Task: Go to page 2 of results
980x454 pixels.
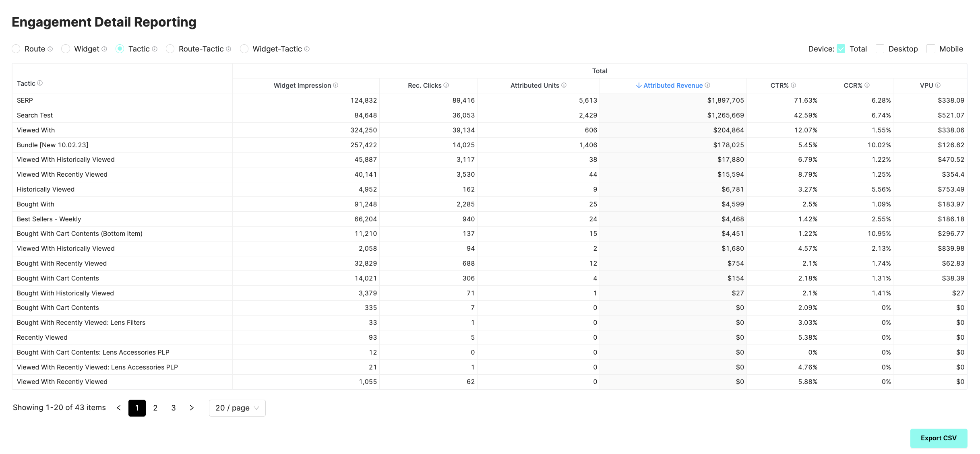Action: [x=155, y=408]
